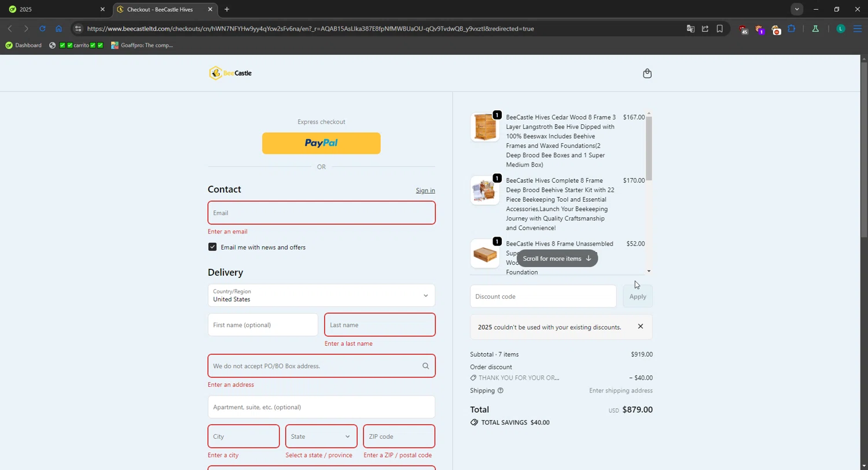Click the Starter Kit product thumbnail
Image resolution: width=868 pixels, height=470 pixels.
485,190
